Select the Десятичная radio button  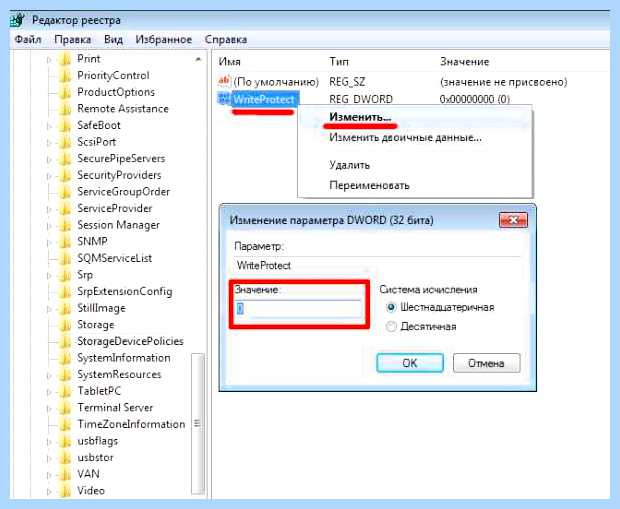coord(391,327)
